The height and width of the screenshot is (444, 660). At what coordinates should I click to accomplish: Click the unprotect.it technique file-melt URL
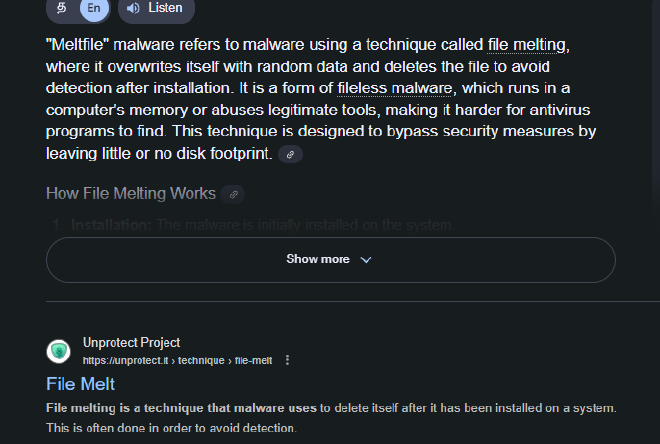point(178,360)
